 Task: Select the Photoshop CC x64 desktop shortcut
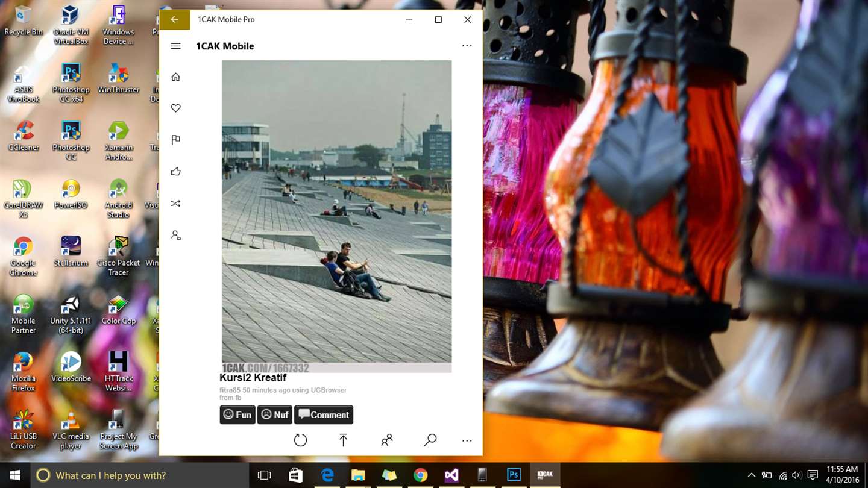pyautogui.click(x=71, y=83)
